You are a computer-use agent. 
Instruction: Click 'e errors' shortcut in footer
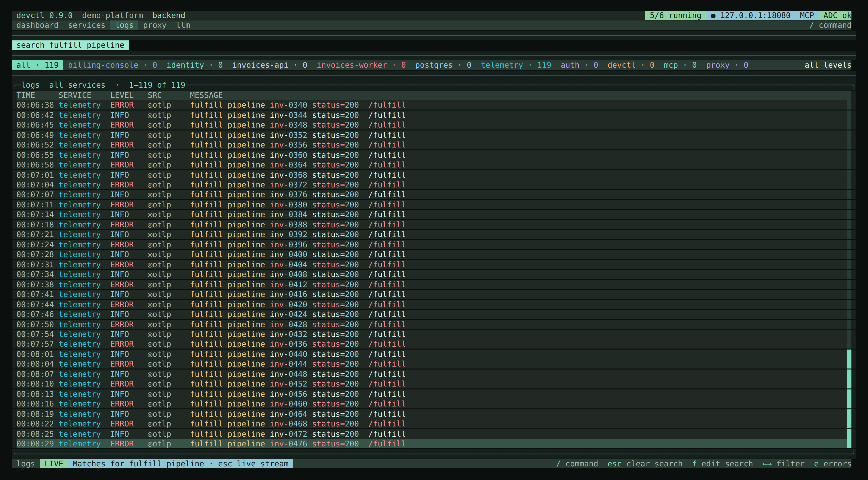tap(833, 464)
